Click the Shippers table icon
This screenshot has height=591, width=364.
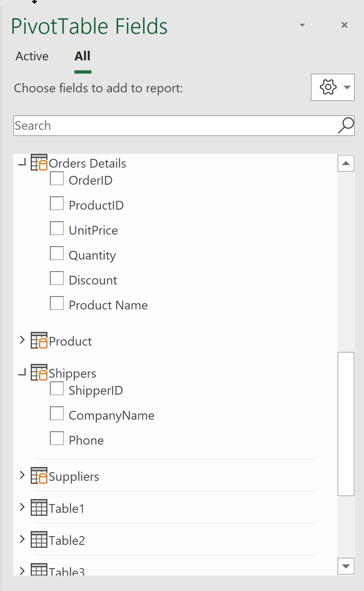click(39, 373)
